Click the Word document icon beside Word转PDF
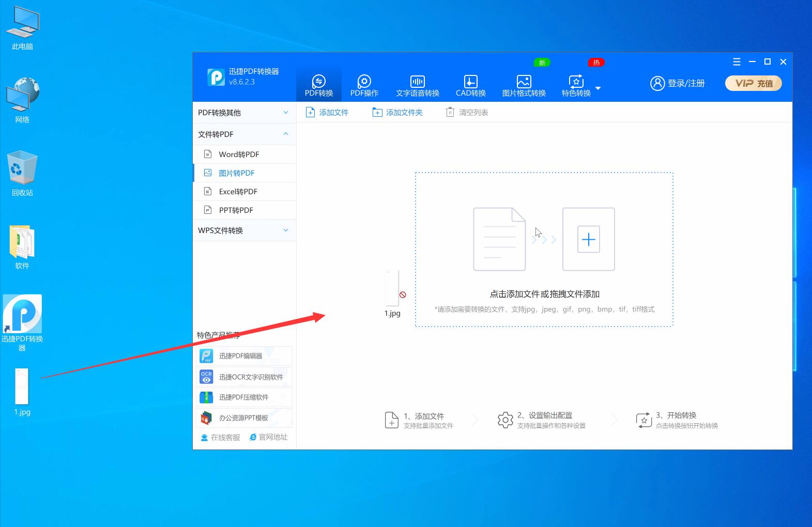 click(x=208, y=154)
